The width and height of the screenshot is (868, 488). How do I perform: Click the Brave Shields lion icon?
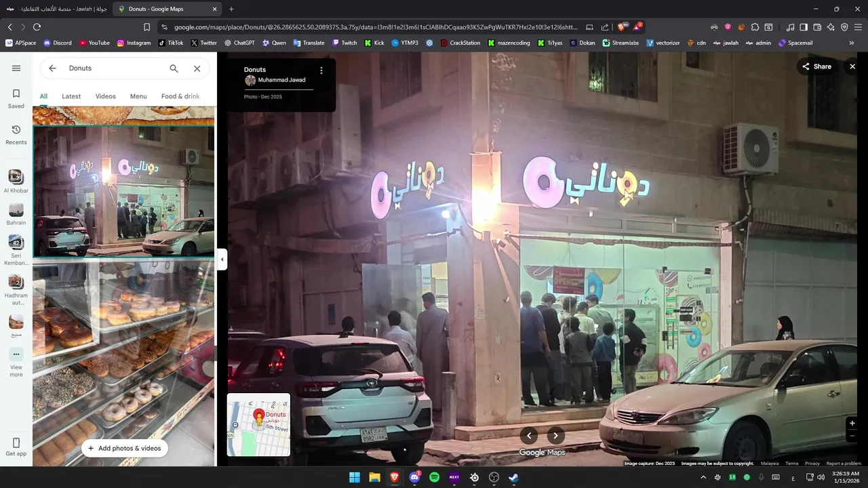[622, 27]
